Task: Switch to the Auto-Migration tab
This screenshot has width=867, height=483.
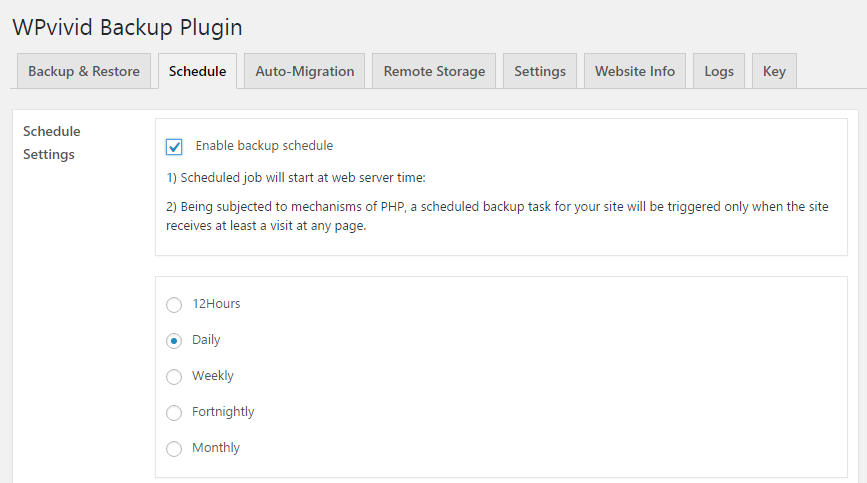Action: coord(305,71)
